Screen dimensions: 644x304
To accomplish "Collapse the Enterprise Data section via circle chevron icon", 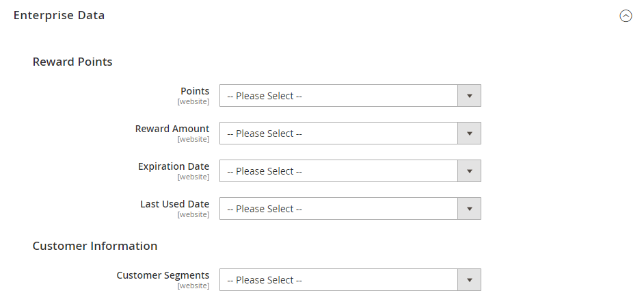I will pos(626,16).
